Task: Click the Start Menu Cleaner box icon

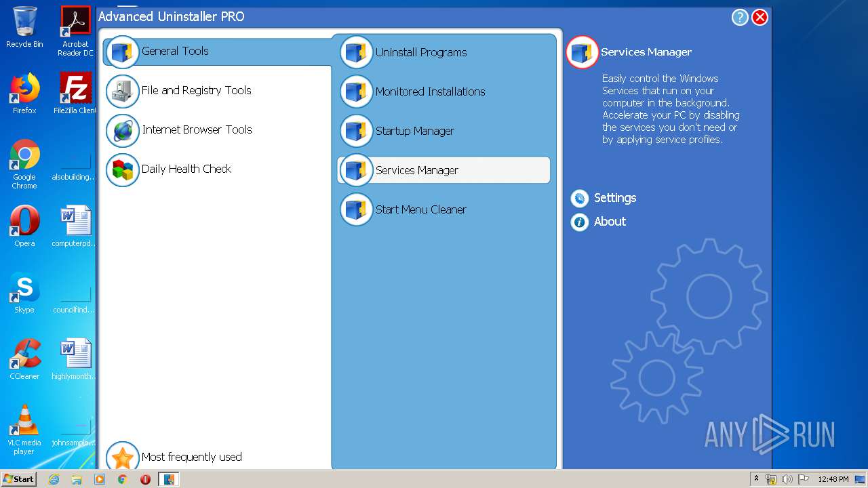Action: coord(356,210)
